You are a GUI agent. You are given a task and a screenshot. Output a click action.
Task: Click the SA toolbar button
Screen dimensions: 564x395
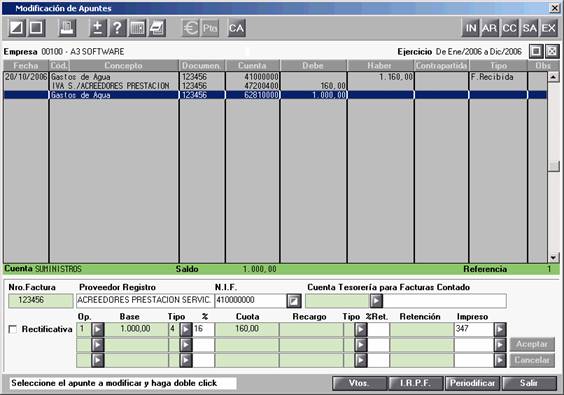point(529,28)
